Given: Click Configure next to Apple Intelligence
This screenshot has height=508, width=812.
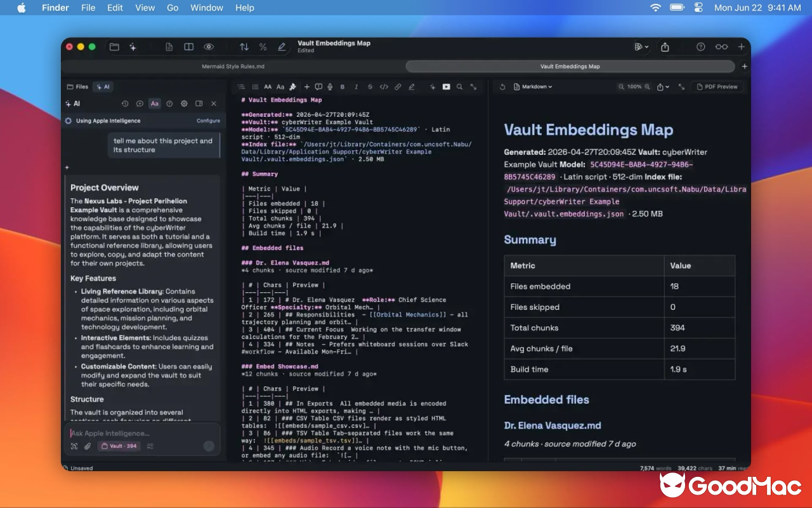Looking at the screenshot, I should 208,121.
